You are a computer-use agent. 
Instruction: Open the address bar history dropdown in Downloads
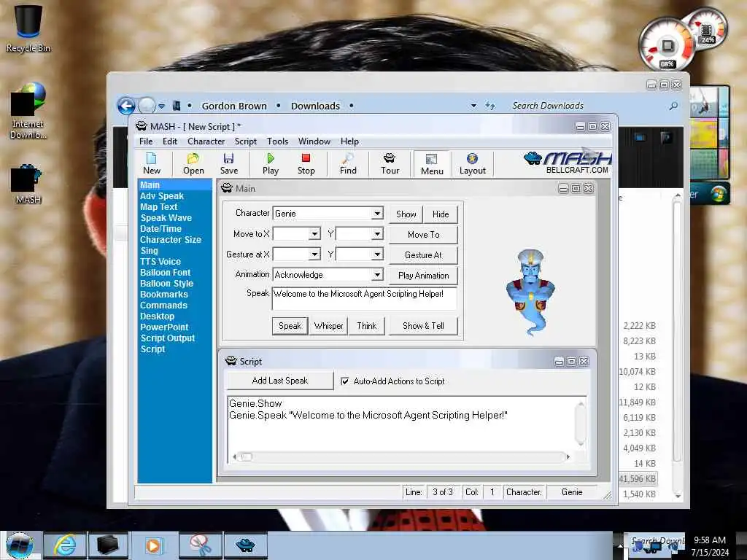pos(473,106)
